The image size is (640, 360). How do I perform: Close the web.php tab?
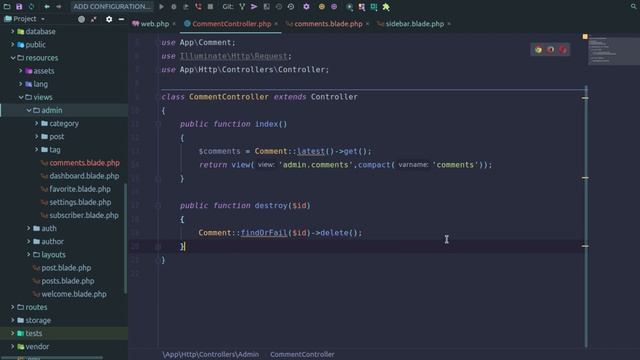[x=174, y=24]
